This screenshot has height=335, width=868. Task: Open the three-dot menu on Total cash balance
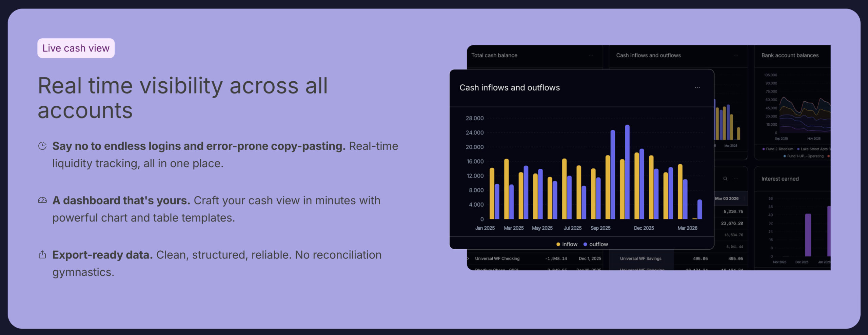point(591,55)
